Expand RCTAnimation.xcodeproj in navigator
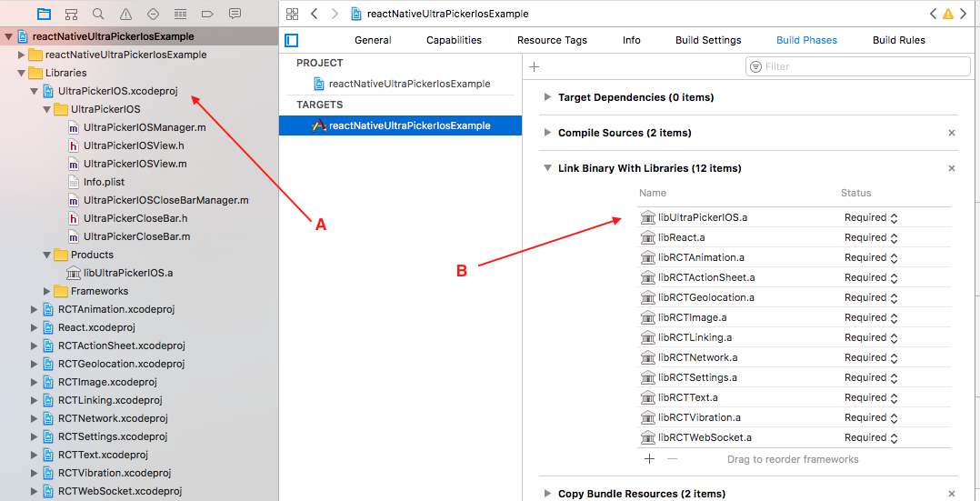 (34, 309)
